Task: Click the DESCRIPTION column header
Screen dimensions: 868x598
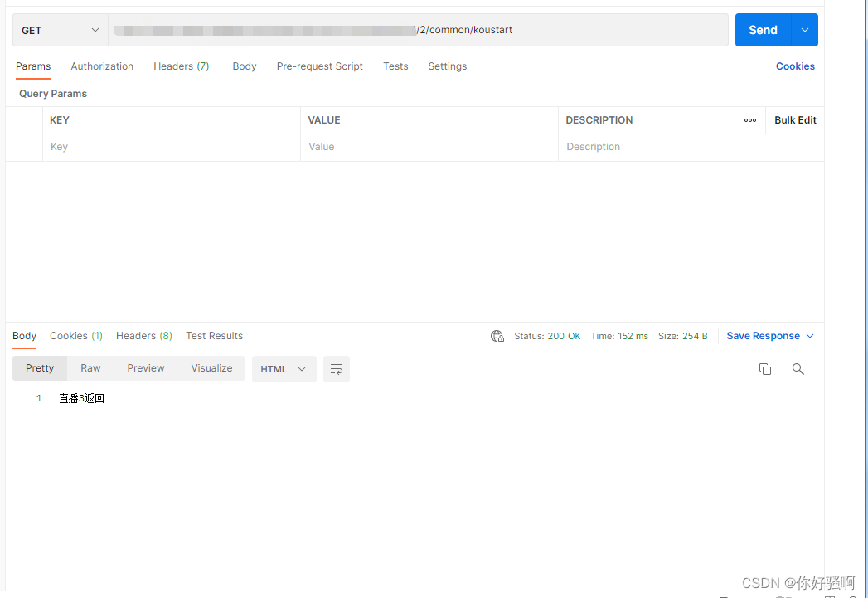Action: tap(599, 120)
